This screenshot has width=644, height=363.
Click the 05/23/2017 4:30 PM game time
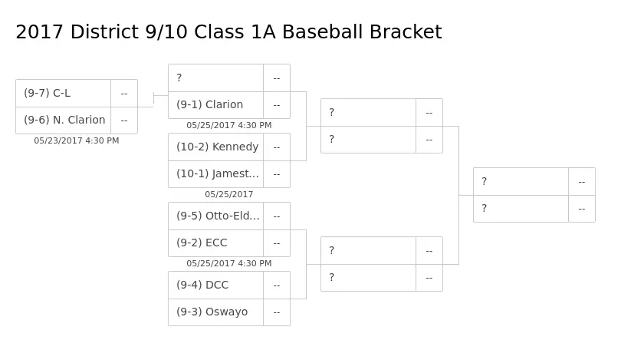[x=77, y=141]
